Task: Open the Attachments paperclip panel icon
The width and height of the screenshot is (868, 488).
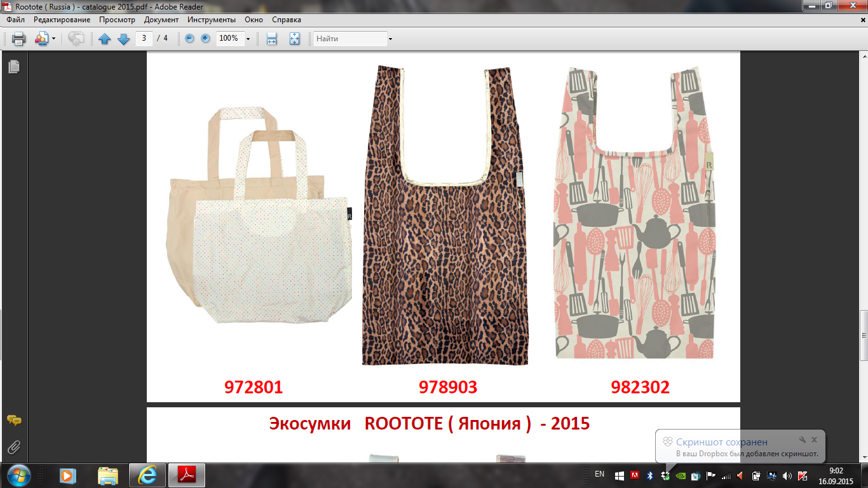Action: pyautogui.click(x=14, y=447)
